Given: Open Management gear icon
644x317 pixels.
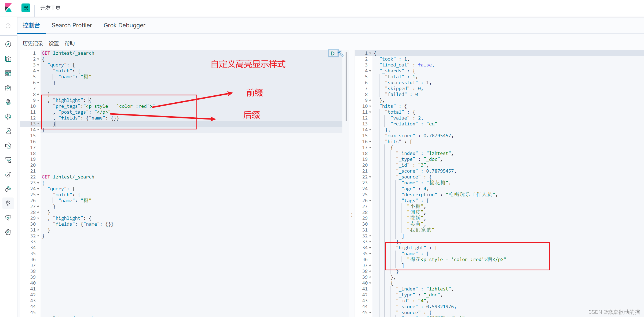Looking at the screenshot, I should click(8, 232).
